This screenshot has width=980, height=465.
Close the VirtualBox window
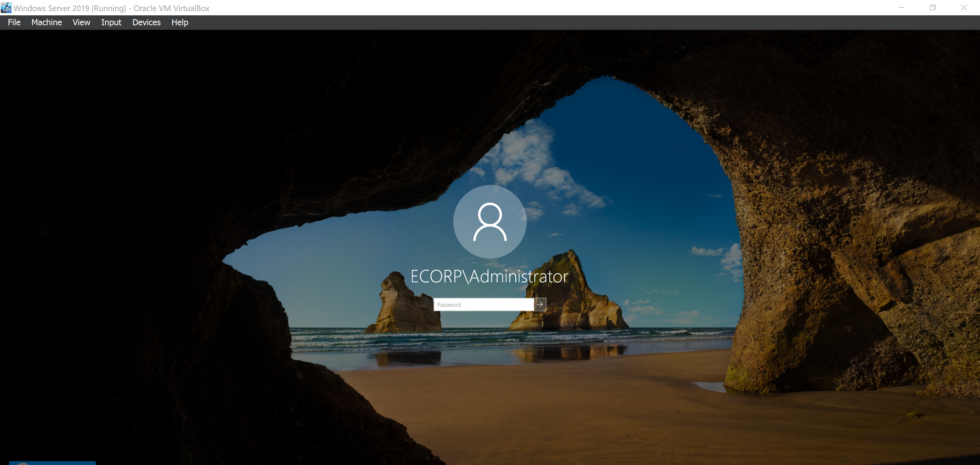(x=964, y=8)
